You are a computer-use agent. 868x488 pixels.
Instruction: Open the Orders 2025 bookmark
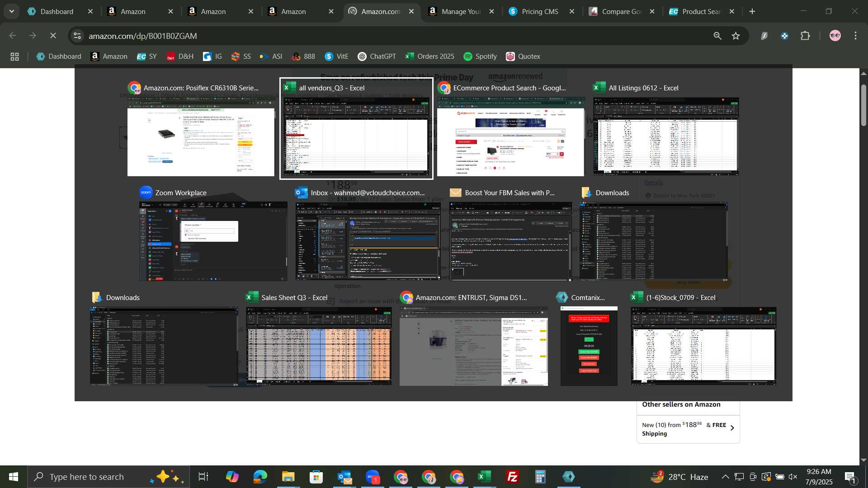(x=430, y=56)
